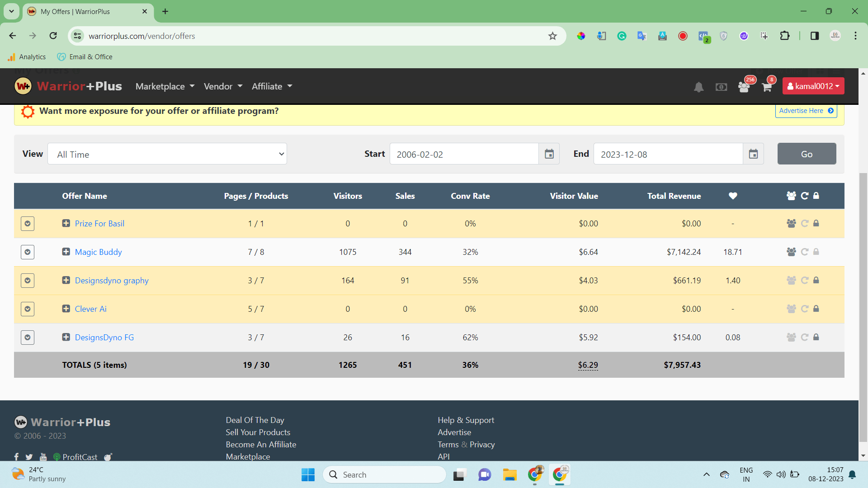Open the Marketplace menu
The height and width of the screenshot is (488, 868).
coord(165,86)
